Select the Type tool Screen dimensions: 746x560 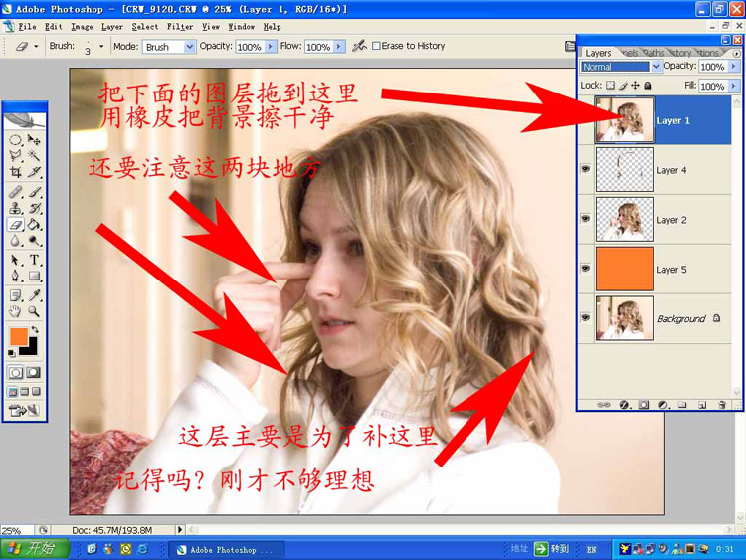[x=34, y=260]
